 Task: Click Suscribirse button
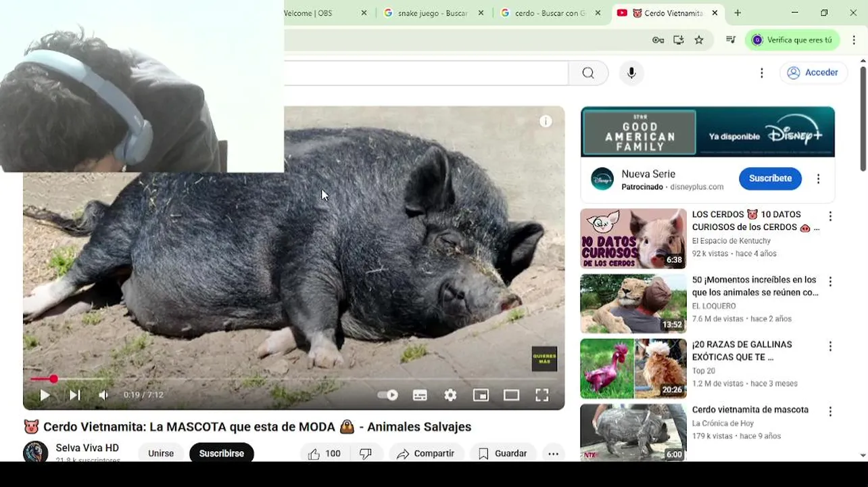click(222, 453)
